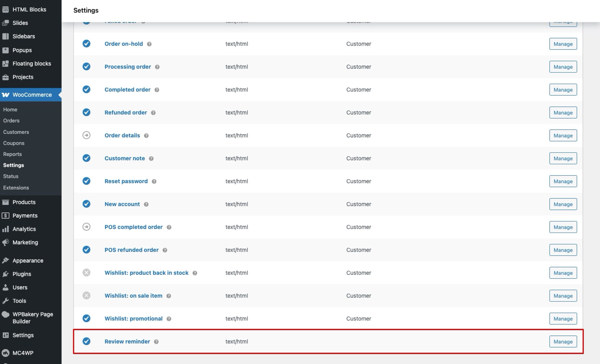
Task: Click the Analytics bar chart icon
Action: [x=5, y=229]
